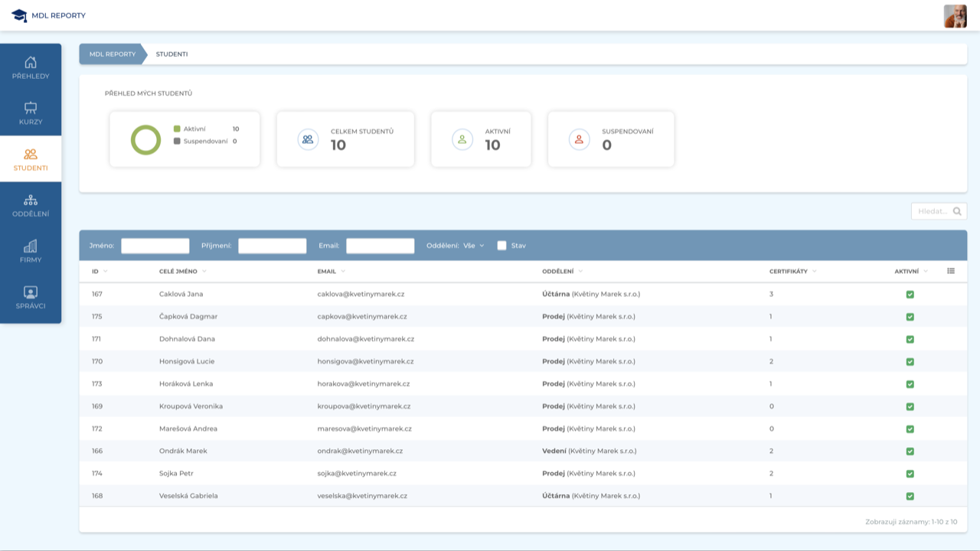The width and height of the screenshot is (980, 551).
Task: Click the Příjmení filter input field
Action: coord(272,246)
